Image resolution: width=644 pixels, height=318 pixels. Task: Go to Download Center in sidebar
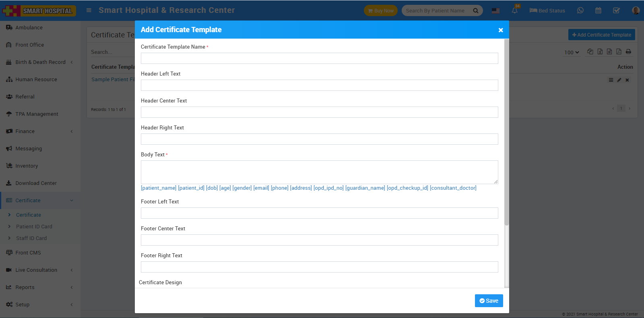(x=36, y=183)
